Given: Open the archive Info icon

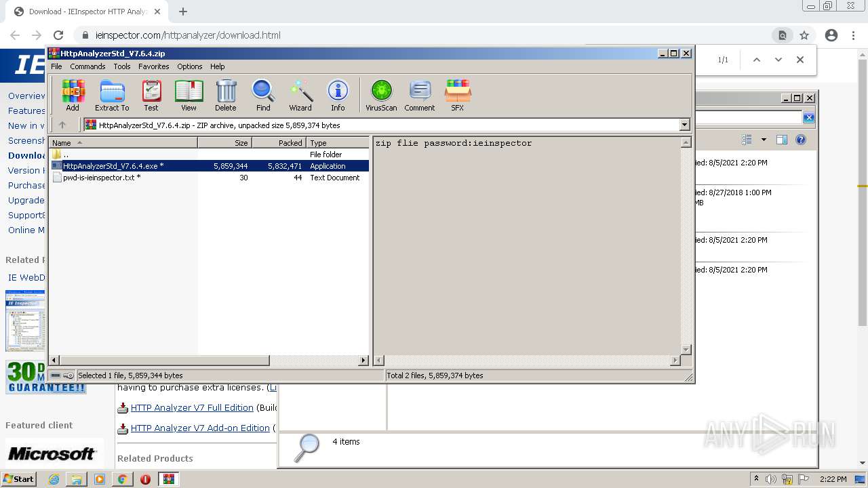Looking at the screenshot, I should pyautogui.click(x=338, y=95).
